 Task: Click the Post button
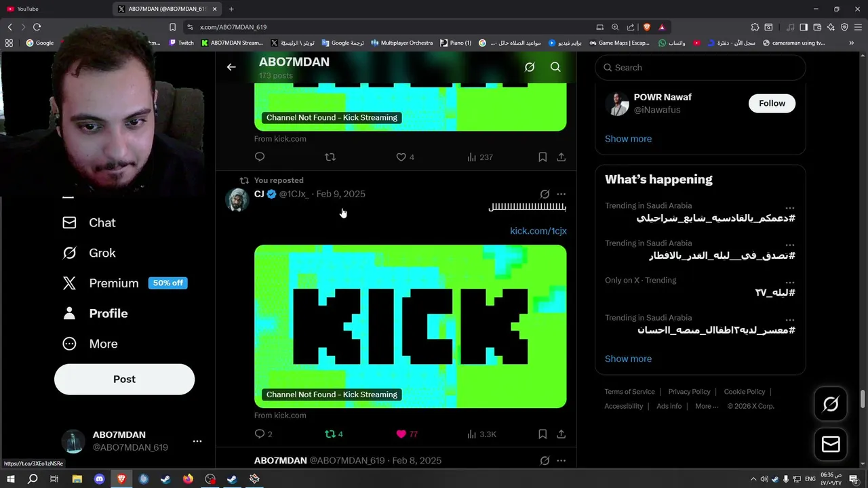(124, 380)
